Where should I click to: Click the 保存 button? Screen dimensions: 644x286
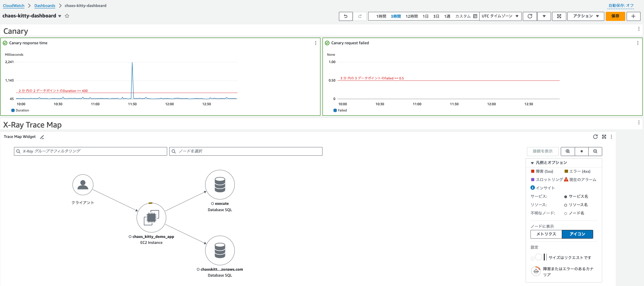pos(615,16)
